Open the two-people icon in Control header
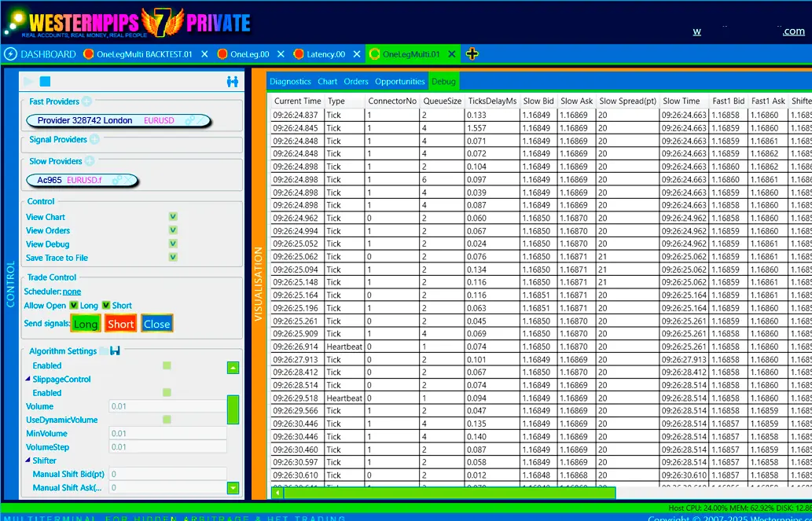 233,81
